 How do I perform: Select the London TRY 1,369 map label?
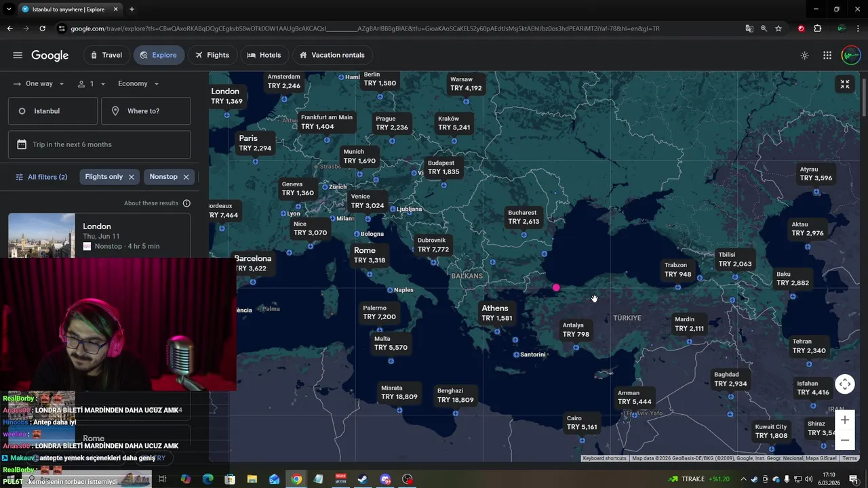[226, 96]
